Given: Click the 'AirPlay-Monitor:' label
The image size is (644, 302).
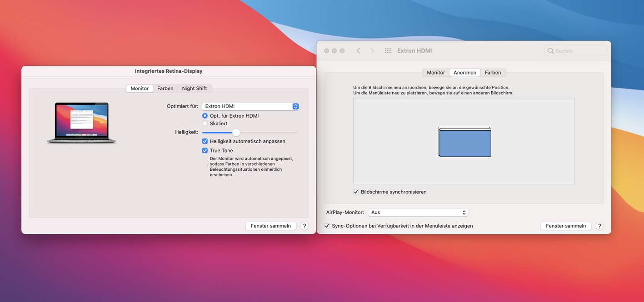Looking at the screenshot, I should [x=345, y=213].
